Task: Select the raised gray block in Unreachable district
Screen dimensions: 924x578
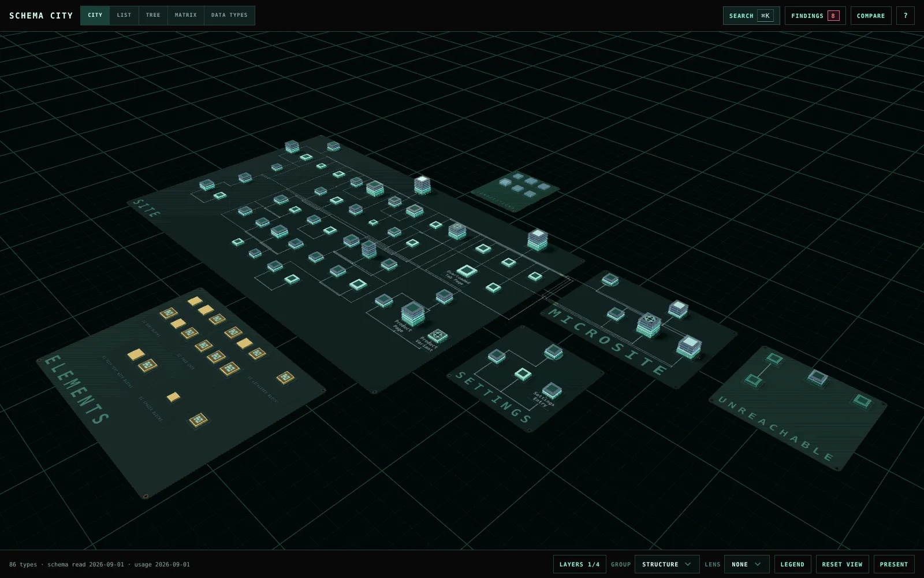Action: (817, 377)
